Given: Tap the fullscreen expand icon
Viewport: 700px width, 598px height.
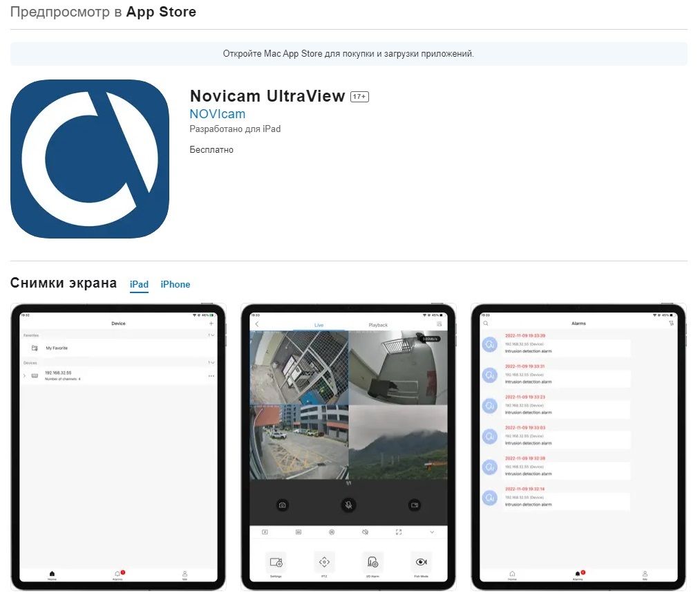Looking at the screenshot, I should coord(399,532).
